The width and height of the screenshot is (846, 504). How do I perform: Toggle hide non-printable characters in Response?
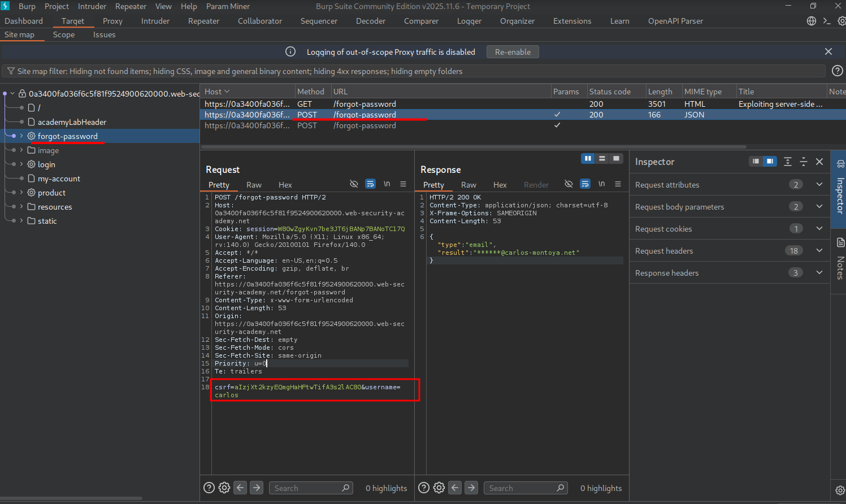pyautogui.click(x=569, y=184)
